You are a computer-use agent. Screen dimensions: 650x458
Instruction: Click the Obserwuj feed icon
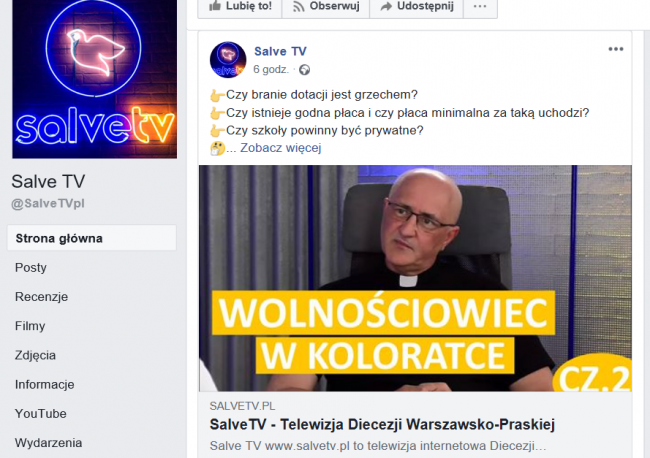click(x=298, y=6)
